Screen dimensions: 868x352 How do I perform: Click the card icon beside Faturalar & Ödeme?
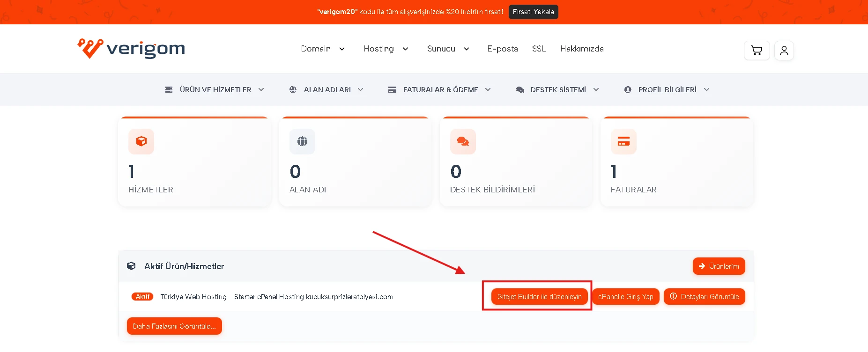[392, 89]
